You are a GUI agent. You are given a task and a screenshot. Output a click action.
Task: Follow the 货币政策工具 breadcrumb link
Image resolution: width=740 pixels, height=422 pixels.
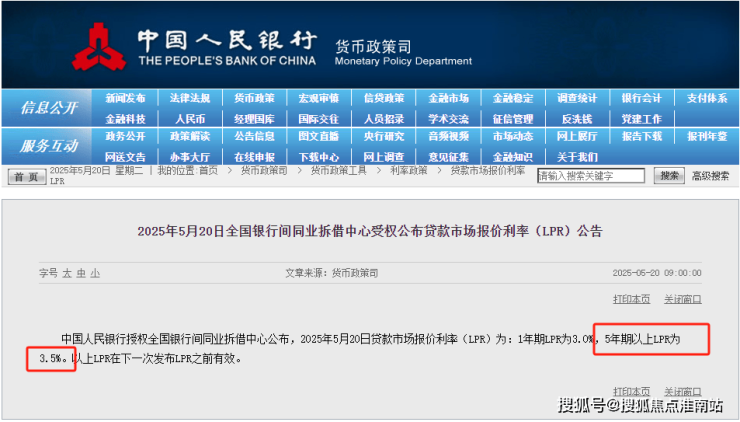tap(338, 170)
